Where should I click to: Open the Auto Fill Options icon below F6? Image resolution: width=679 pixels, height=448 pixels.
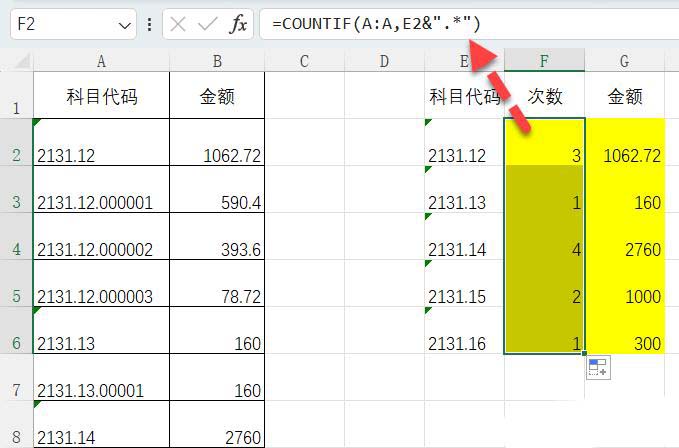597,368
